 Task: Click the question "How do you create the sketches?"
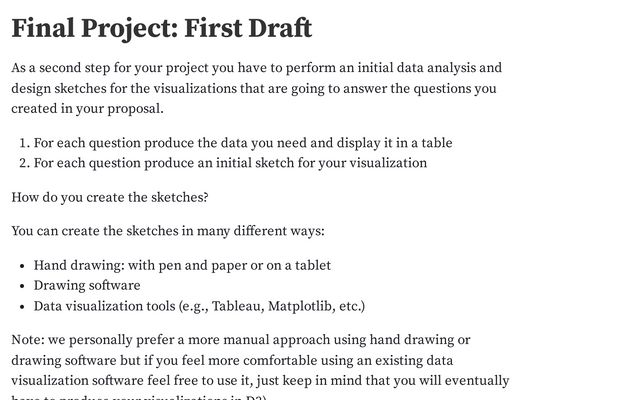coord(109,196)
